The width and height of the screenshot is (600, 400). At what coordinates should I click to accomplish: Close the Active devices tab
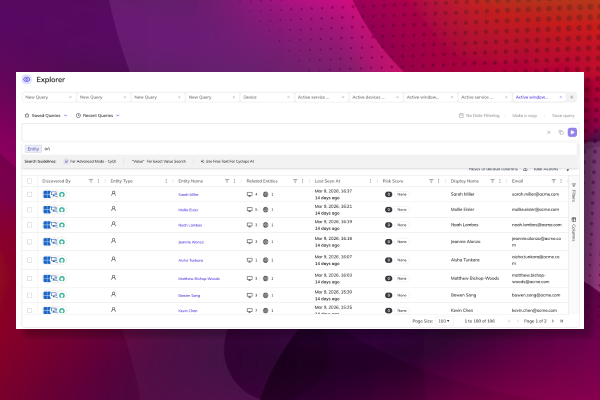397,97
